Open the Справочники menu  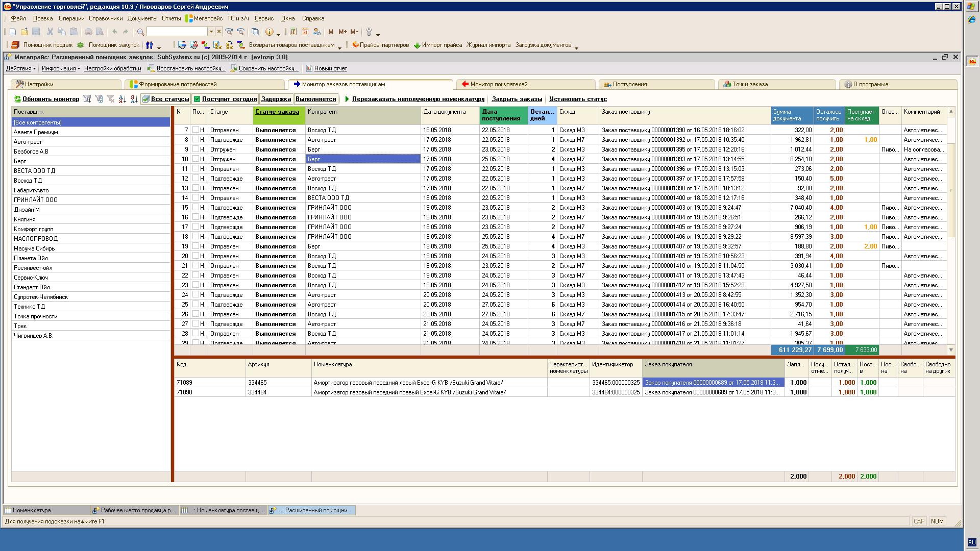pos(106,18)
